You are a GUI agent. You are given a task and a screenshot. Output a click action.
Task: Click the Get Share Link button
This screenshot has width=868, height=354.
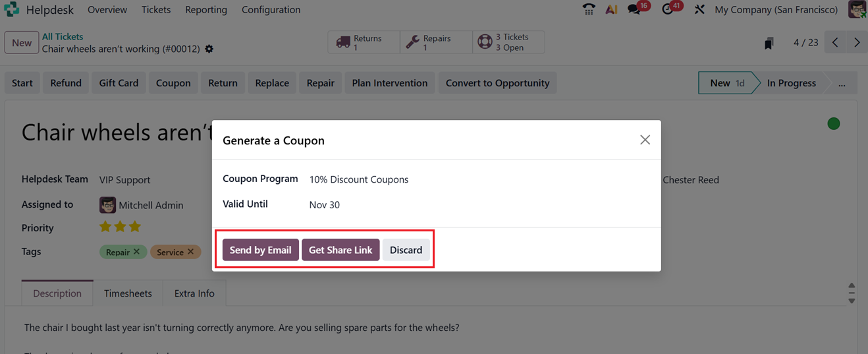tap(340, 250)
